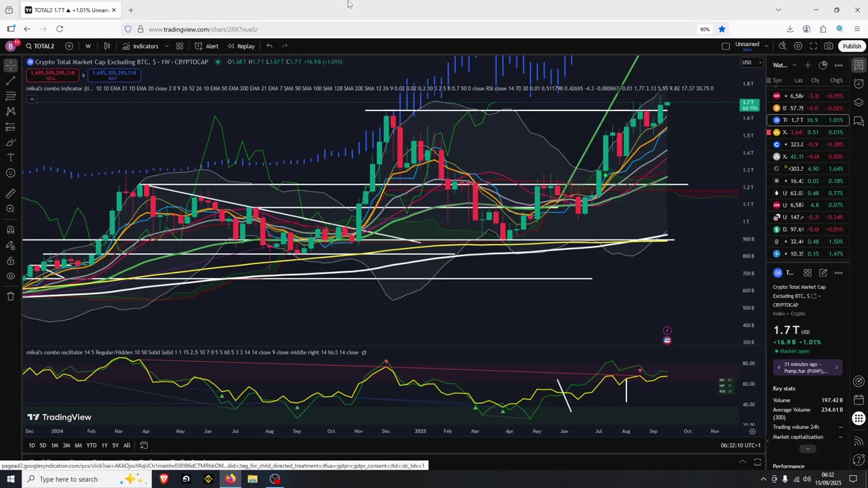Create an Alert from toolbar
The height and width of the screenshot is (488, 868).
[206, 46]
